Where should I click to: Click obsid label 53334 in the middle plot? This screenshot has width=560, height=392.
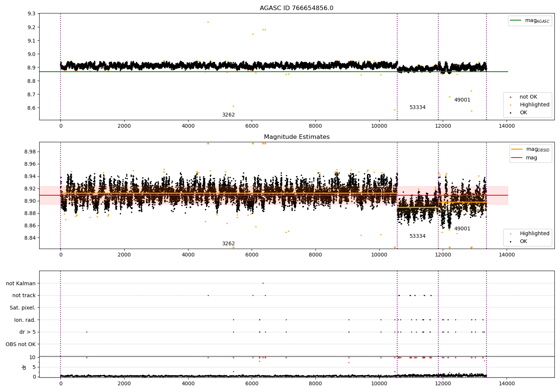pos(417,236)
